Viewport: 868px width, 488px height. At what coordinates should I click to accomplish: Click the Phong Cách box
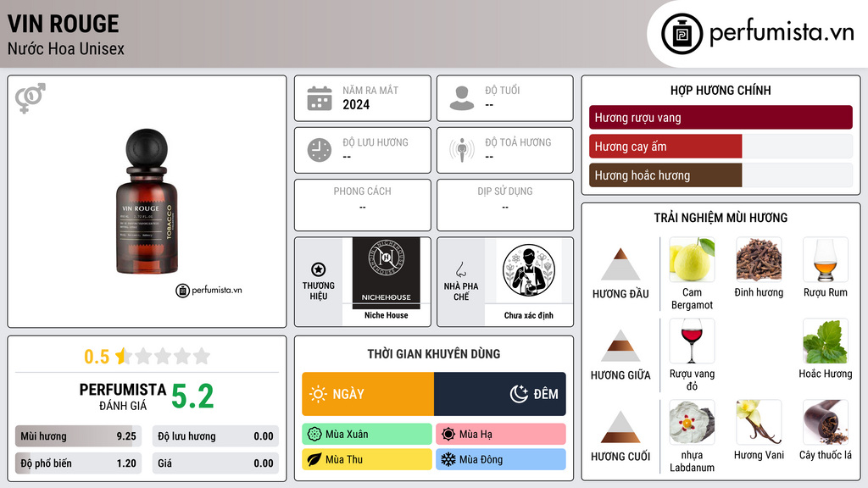(363, 205)
